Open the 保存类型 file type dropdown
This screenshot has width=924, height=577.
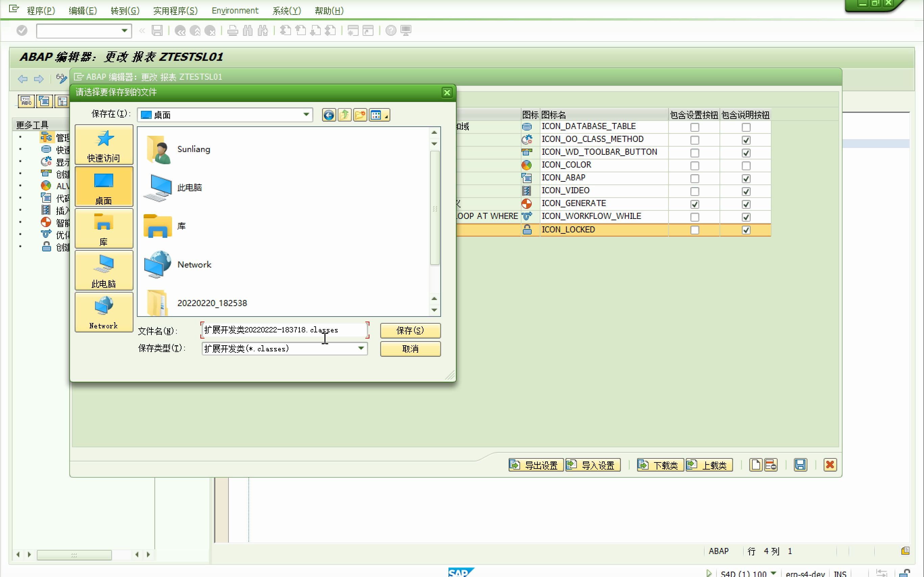(361, 348)
